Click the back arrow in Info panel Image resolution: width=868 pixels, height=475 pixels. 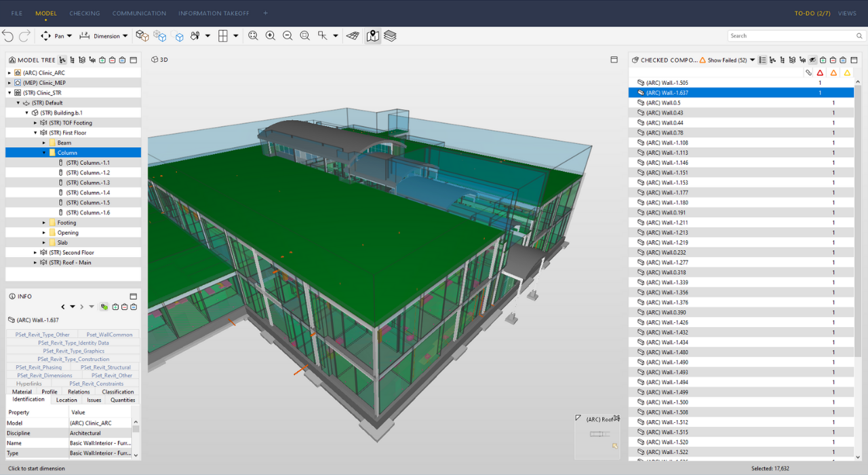[63, 307]
